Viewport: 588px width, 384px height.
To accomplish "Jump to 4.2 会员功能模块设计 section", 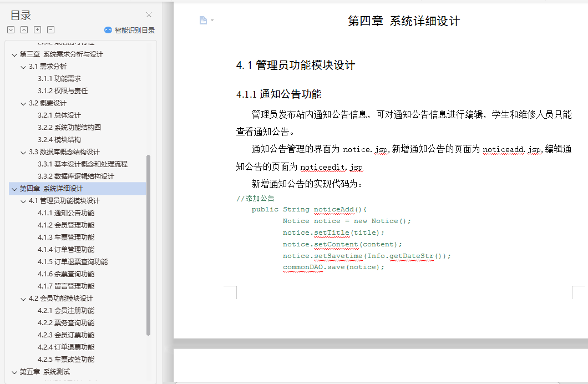I will 61,298.
